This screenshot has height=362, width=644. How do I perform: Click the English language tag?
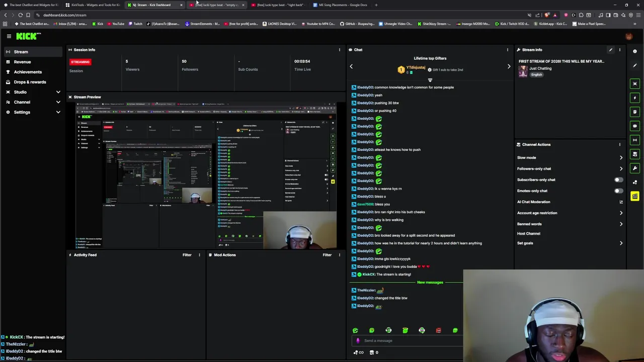tap(536, 74)
